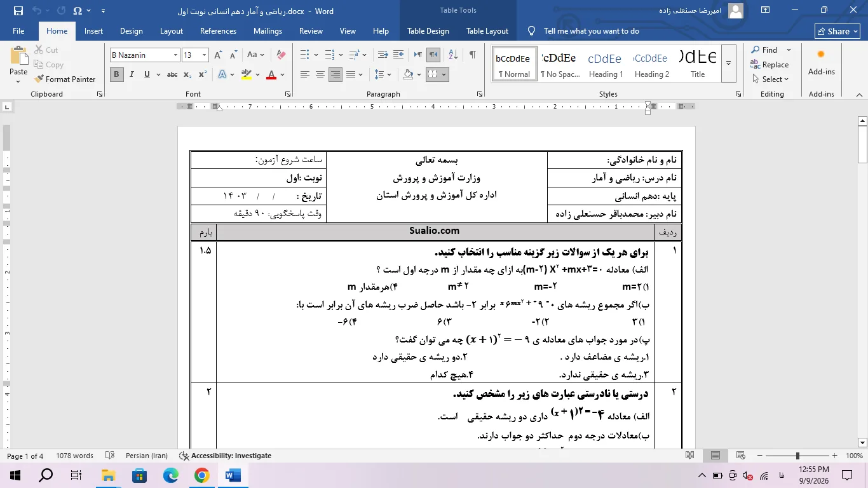Insert a numbered list
This screenshot has height=488, width=868.
(329, 55)
